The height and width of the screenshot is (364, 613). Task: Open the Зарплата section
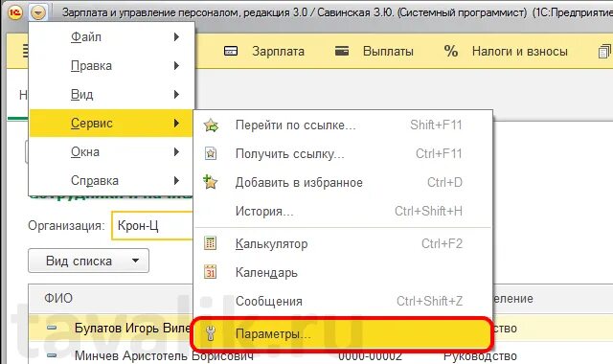(278, 51)
